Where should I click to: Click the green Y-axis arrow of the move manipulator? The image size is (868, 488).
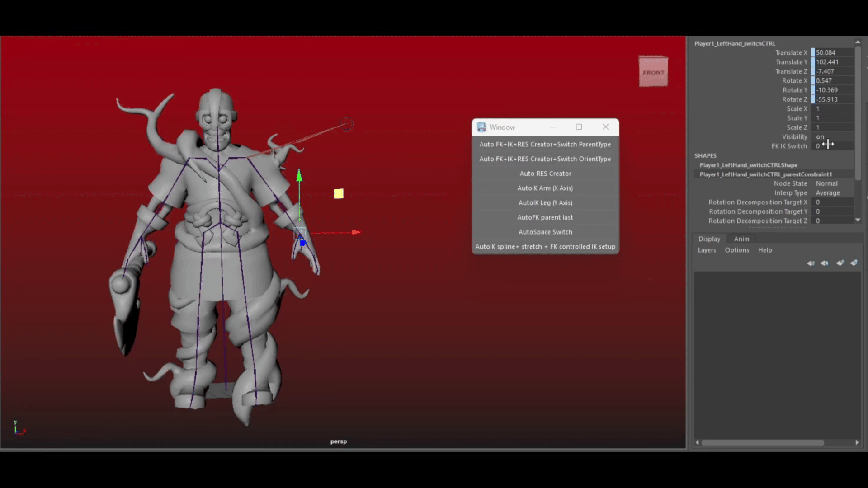[x=299, y=175]
